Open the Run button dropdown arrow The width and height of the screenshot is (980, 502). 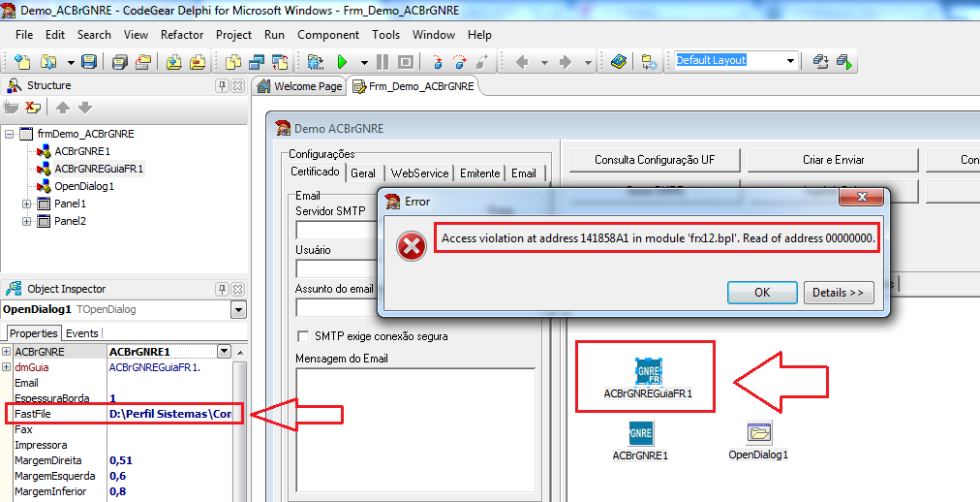364,62
